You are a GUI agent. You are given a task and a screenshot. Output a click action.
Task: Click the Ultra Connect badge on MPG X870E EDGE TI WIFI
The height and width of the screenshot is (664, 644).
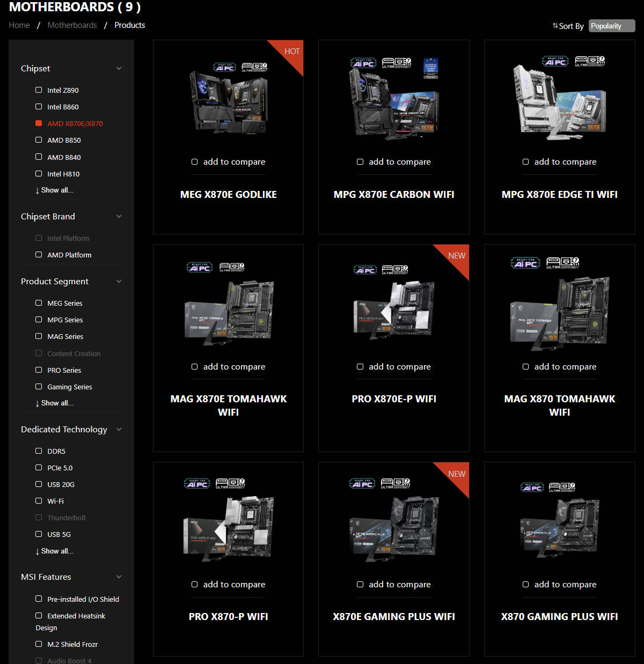590,61
